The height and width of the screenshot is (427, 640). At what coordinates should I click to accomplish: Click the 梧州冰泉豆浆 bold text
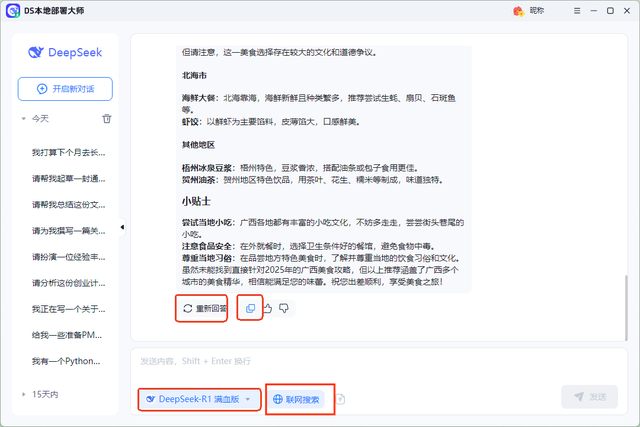click(x=207, y=168)
